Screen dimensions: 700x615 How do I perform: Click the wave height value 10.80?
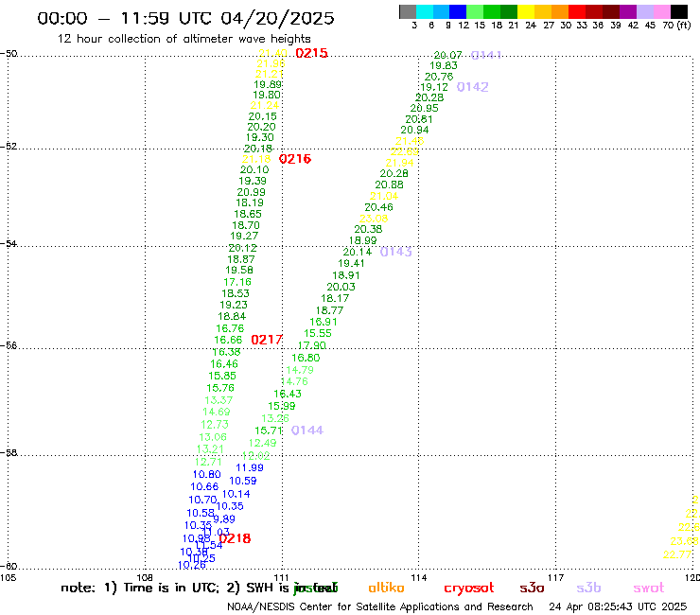tap(207, 474)
